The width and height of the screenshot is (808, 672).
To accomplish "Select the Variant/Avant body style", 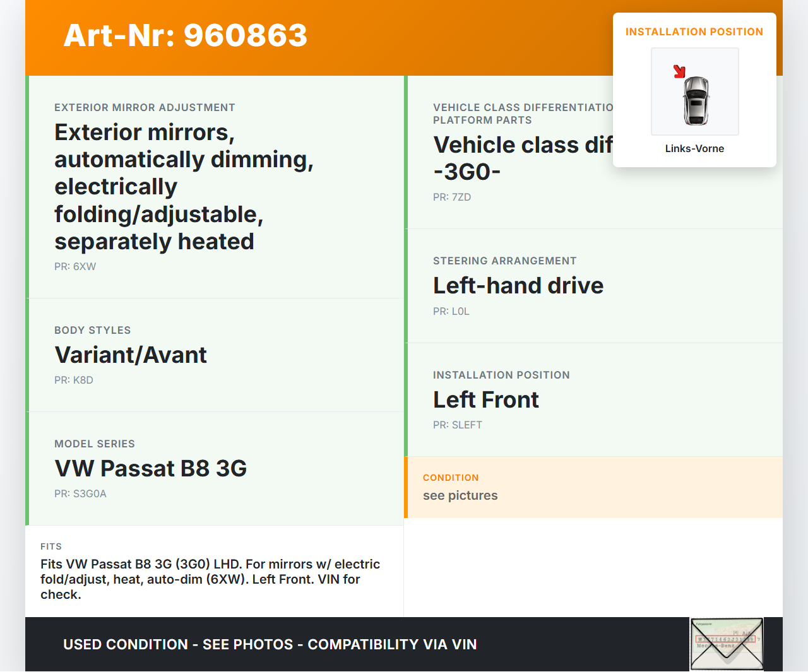I will click(x=131, y=355).
